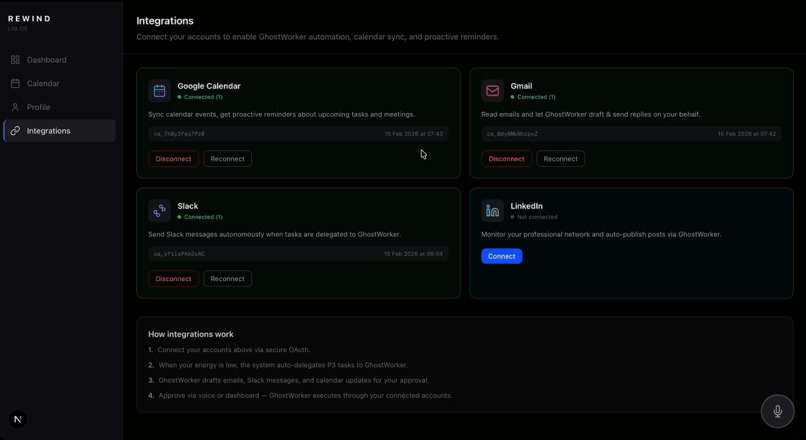Open the N avatar badge
The height and width of the screenshot is (440, 806).
[x=17, y=419]
